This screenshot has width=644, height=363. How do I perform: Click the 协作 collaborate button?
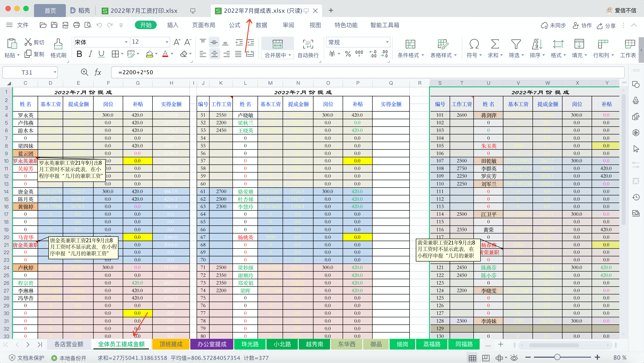[x=582, y=26]
